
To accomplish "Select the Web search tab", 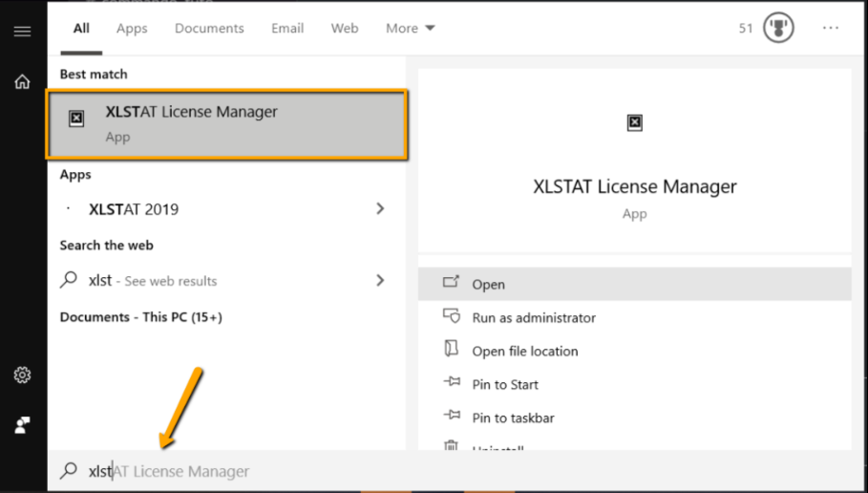I will pyautogui.click(x=345, y=29).
